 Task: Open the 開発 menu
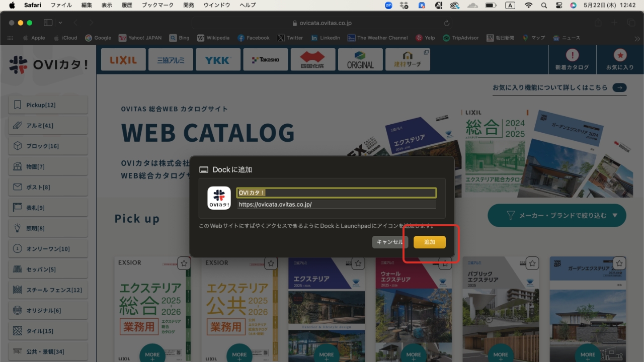click(188, 5)
